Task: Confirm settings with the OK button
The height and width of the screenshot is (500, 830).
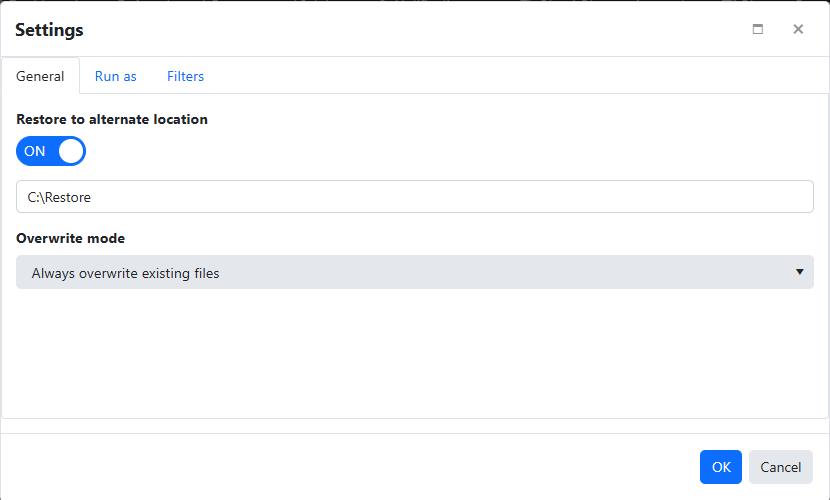Action: pyautogui.click(x=720, y=467)
